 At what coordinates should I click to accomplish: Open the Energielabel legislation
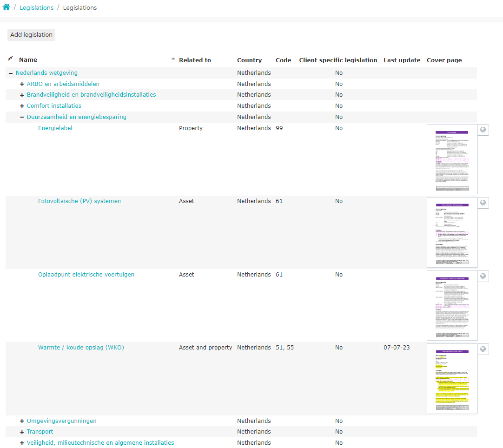[55, 128]
